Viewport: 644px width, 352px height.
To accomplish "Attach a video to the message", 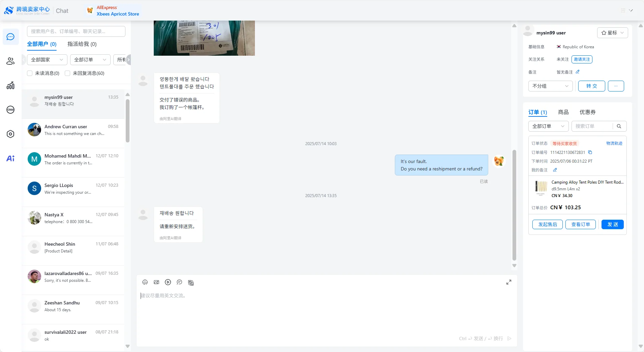I will pos(168,282).
